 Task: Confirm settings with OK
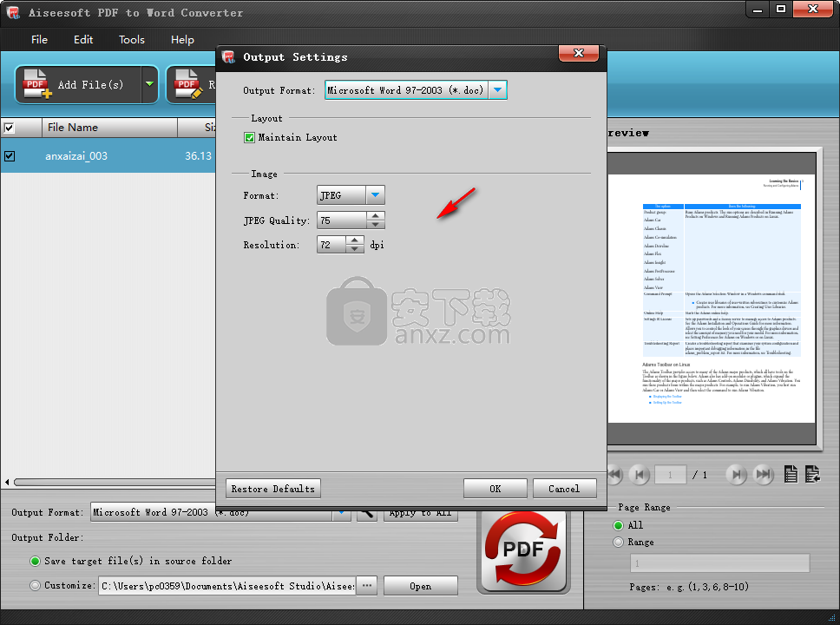click(495, 489)
